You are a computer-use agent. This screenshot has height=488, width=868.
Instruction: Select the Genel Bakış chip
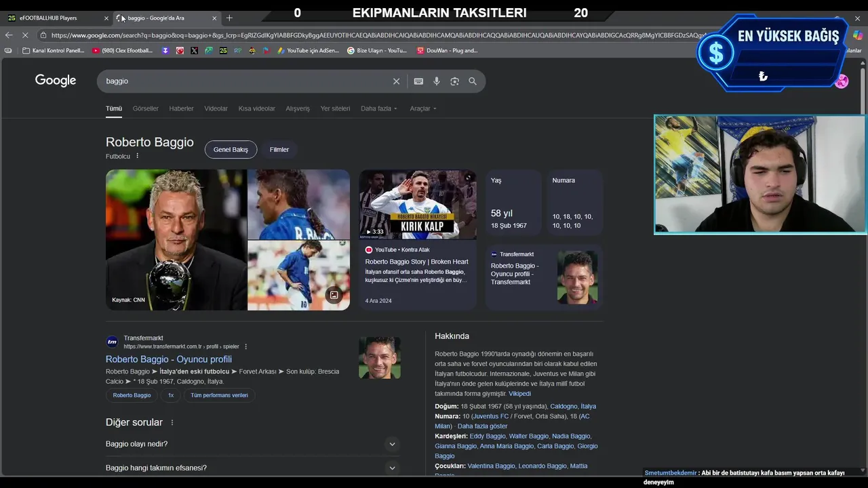coord(231,150)
